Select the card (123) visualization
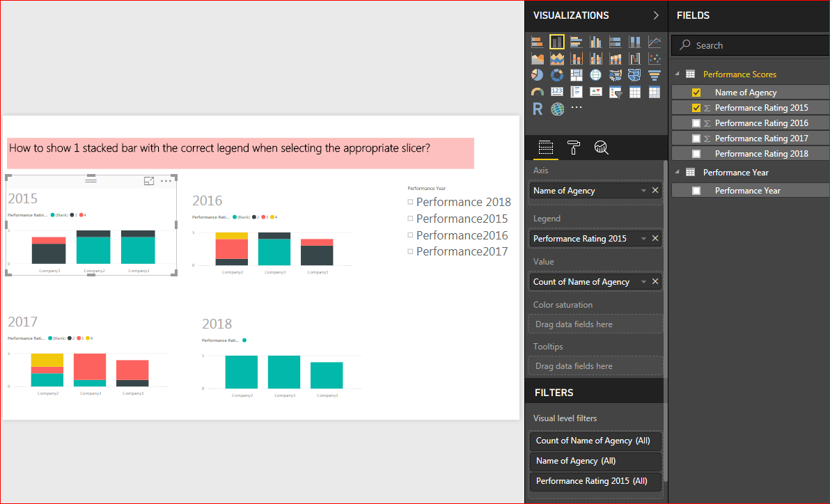Viewport: 830px width, 504px height. [557, 92]
